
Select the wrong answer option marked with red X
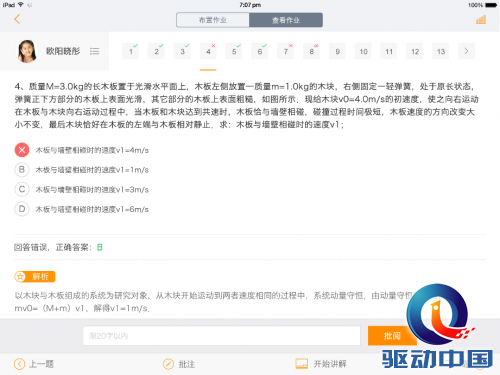tap(22, 150)
